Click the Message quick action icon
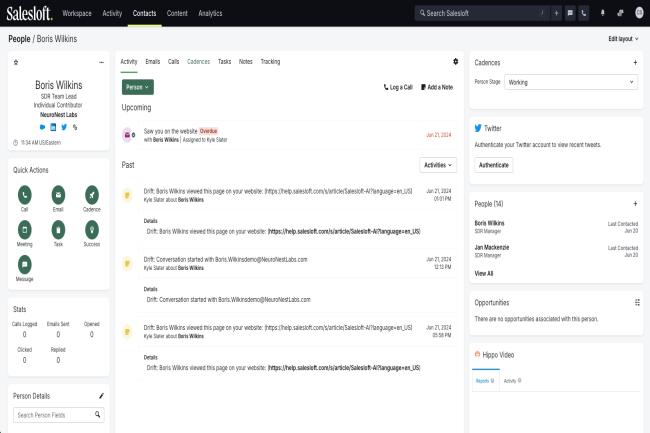Image resolution: width=650 pixels, height=433 pixels. [24, 264]
